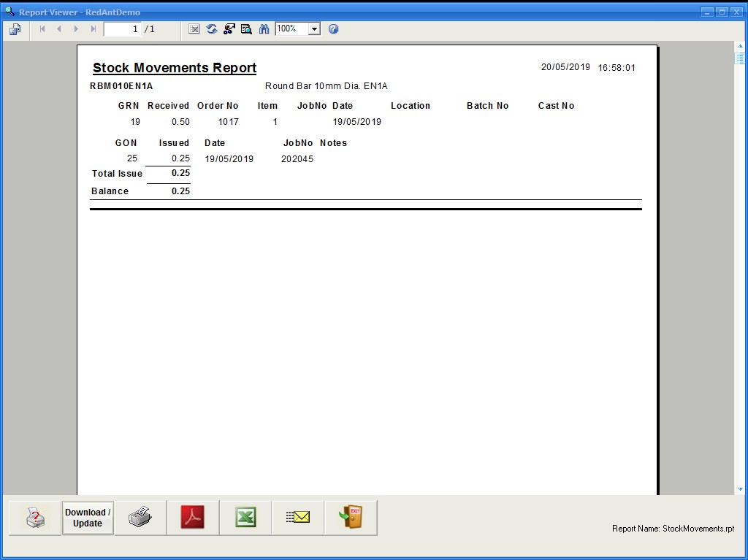Exit the report viewer via door icon
This screenshot has height=560, width=748.
tap(351, 518)
